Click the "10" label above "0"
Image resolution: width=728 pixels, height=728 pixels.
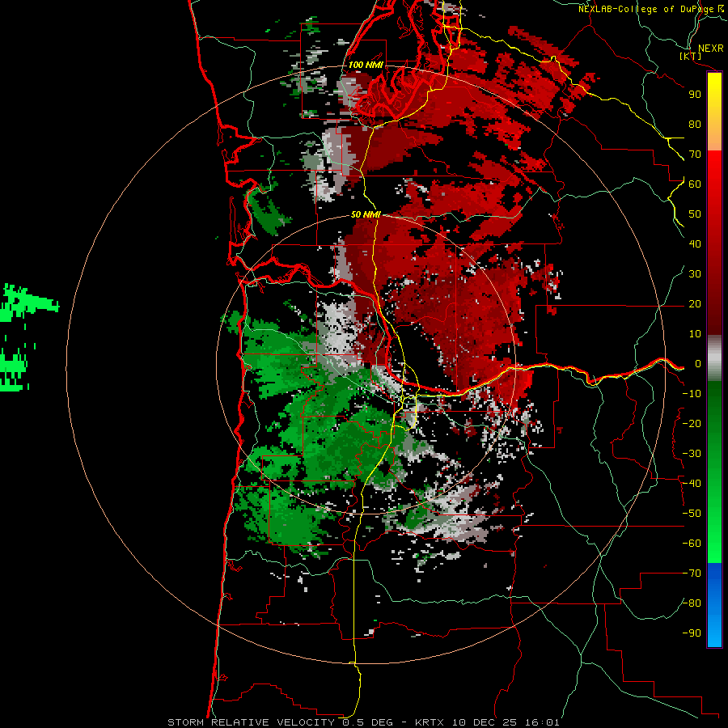(695, 334)
